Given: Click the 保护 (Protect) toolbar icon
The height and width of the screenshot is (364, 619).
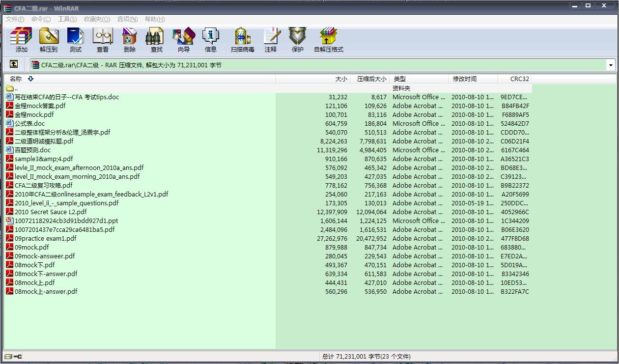Looking at the screenshot, I should coord(297,37).
